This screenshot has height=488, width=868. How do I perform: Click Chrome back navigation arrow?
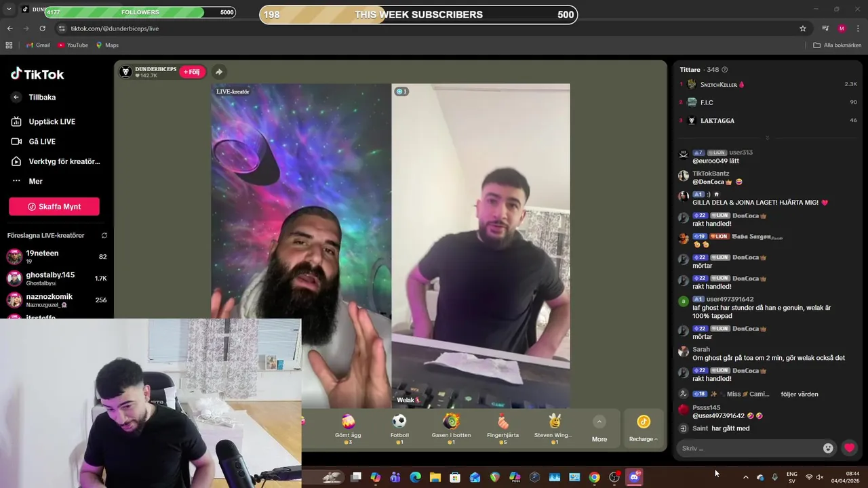click(x=9, y=28)
